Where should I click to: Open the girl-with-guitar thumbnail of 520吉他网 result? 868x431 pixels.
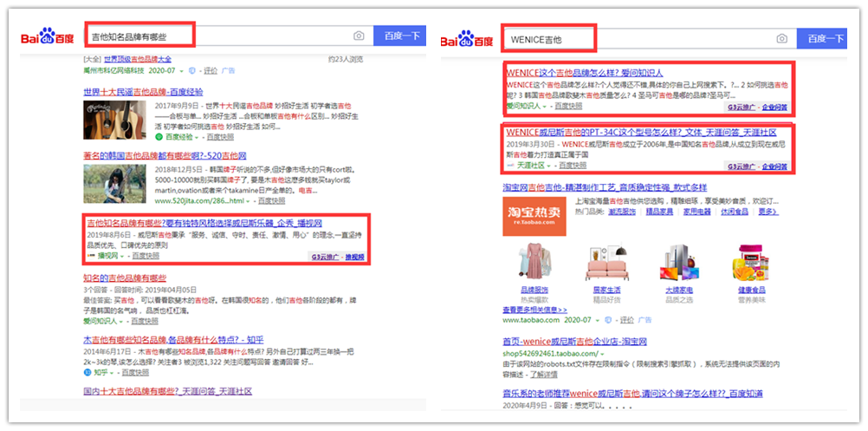(x=115, y=184)
